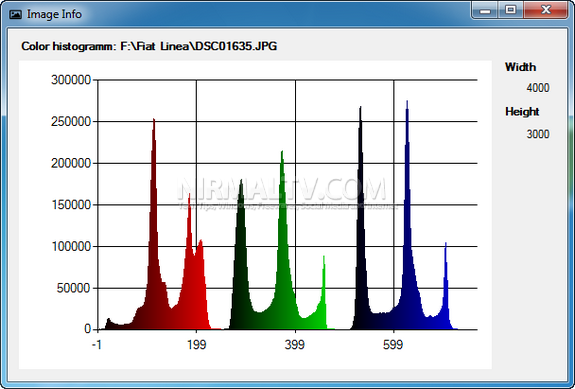The height and width of the screenshot is (389, 575).
Task: Click the 0 y-axis label
Action: click(88, 329)
